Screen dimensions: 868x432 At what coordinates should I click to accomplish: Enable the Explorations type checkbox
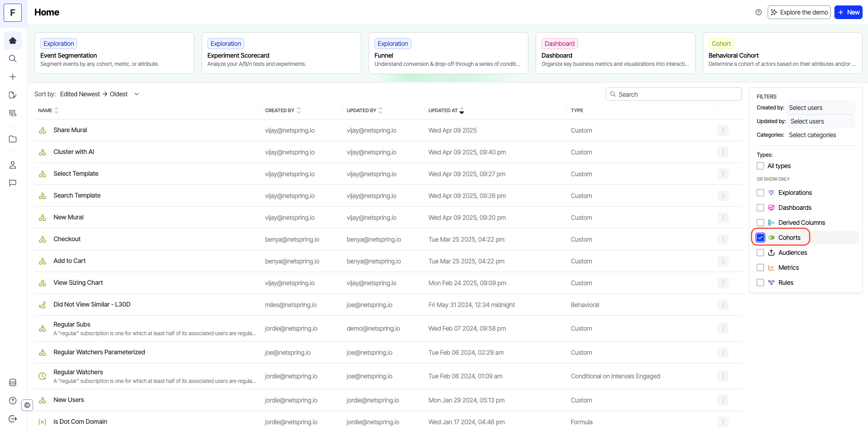[760, 193]
